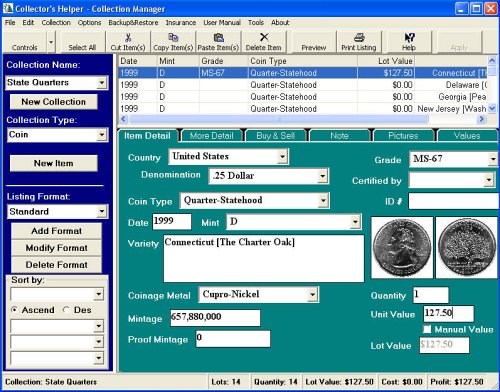This screenshot has height=392, width=500.
Task: Click the New Item button
Action: click(x=54, y=163)
